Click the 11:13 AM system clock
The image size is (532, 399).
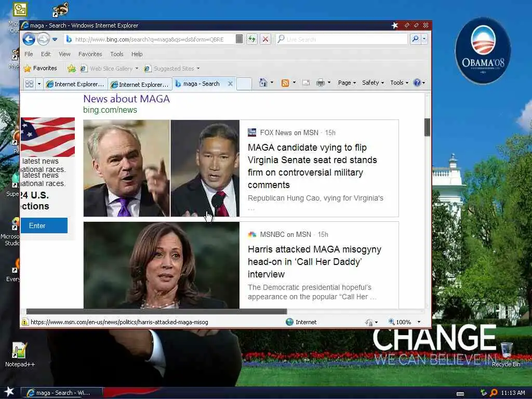[513, 393]
